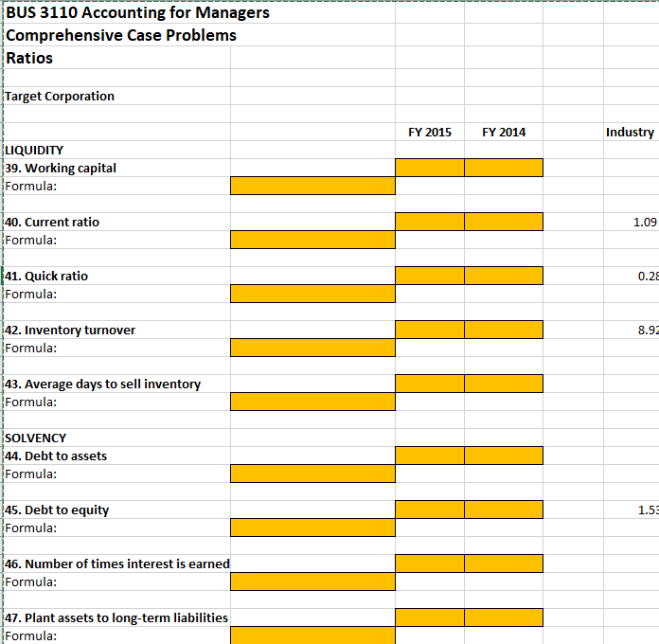Click FY 2014 cell for Plant assets to long-term liabilities

click(504, 617)
